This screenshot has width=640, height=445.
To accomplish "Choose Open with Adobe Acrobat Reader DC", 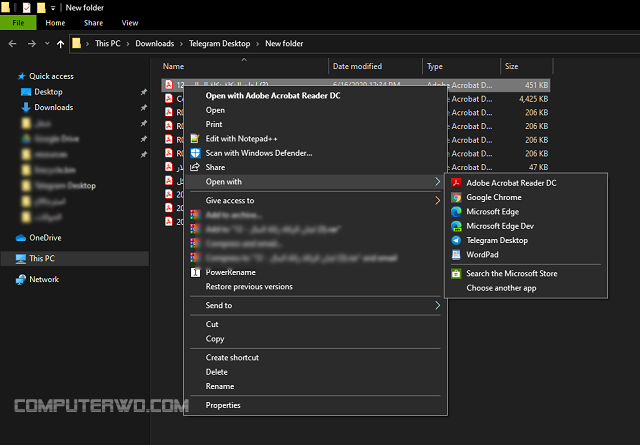I will coord(273,96).
